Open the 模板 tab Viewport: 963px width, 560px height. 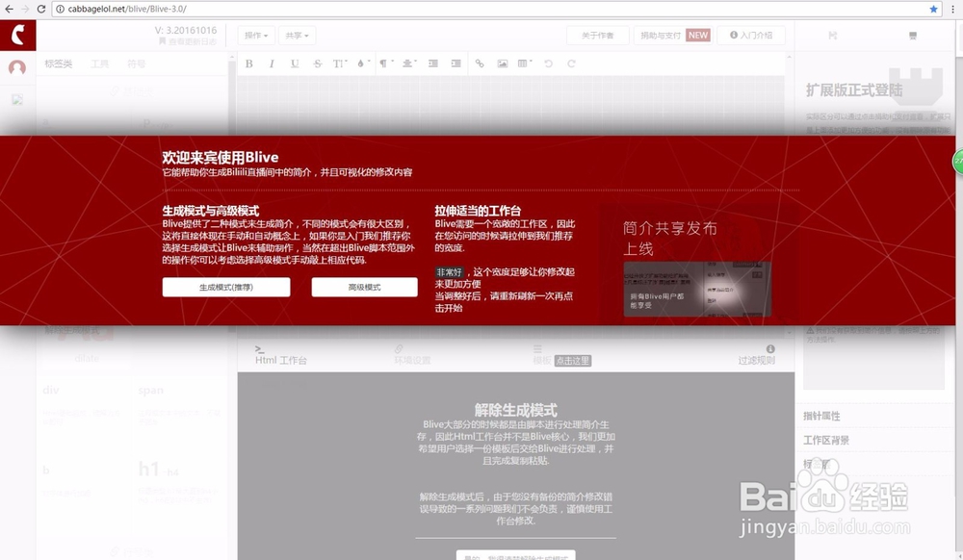click(541, 355)
